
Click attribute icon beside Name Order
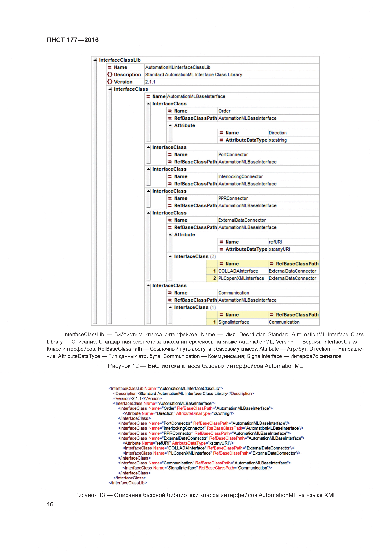click(x=170, y=111)
